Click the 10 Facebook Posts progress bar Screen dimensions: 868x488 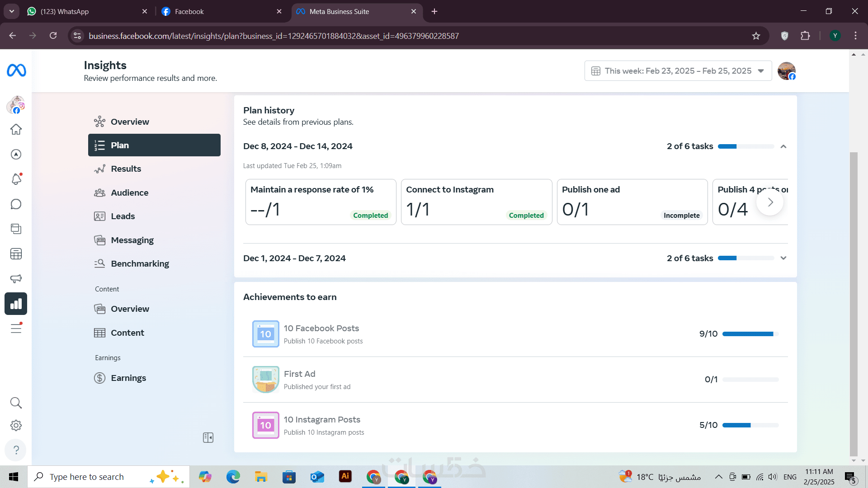tap(750, 334)
